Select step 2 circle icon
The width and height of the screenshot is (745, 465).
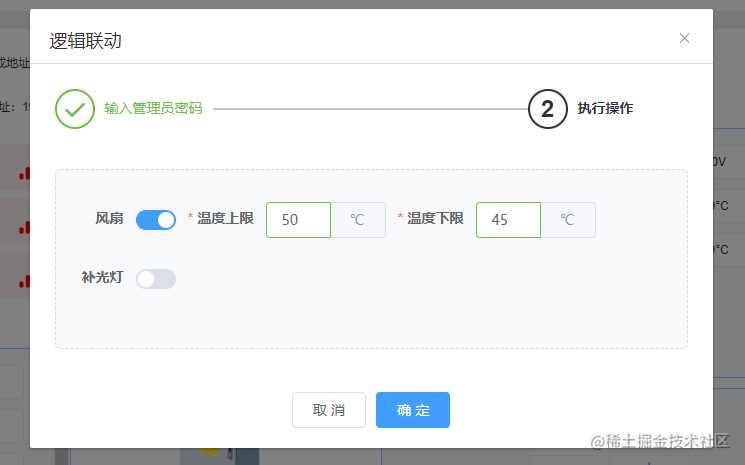tap(548, 109)
